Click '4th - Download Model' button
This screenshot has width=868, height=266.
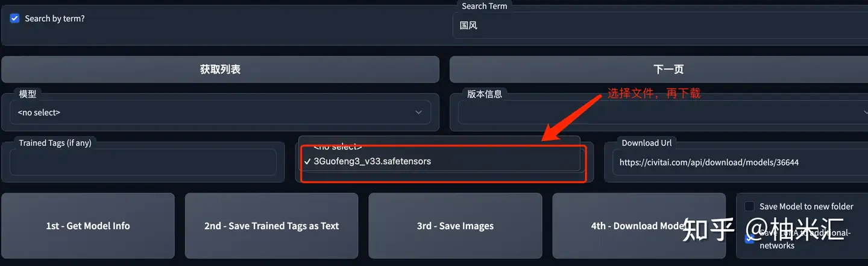[x=639, y=226]
